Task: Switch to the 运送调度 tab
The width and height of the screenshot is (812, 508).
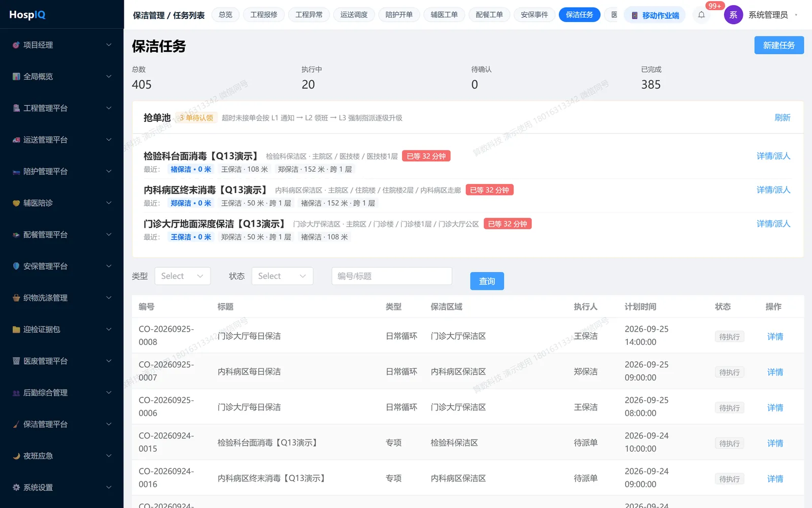Action: pos(354,15)
